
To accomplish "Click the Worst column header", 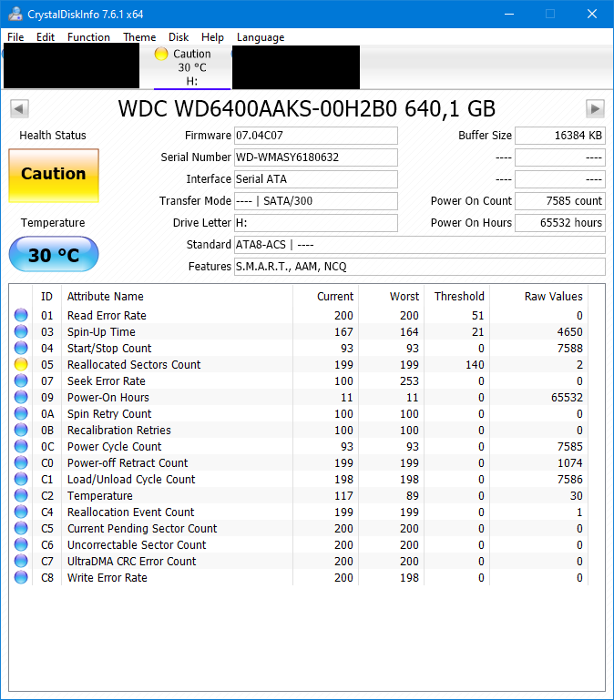I will pyautogui.click(x=392, y=297).
